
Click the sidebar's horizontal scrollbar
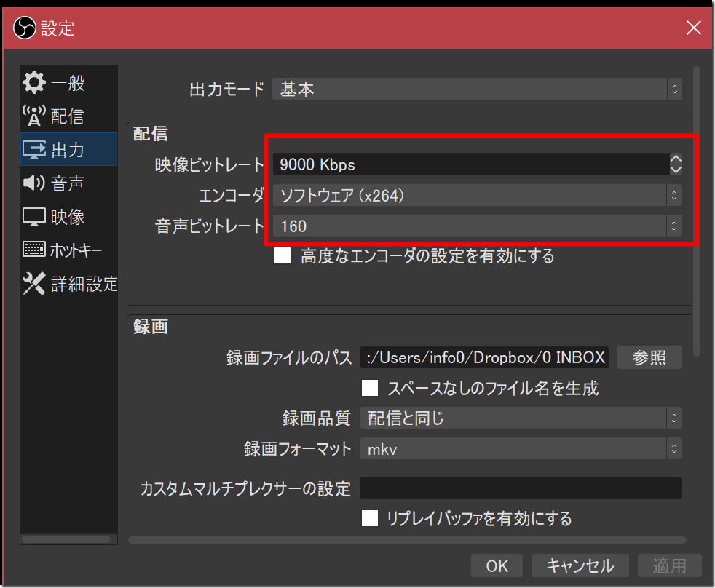coord(66,539)
